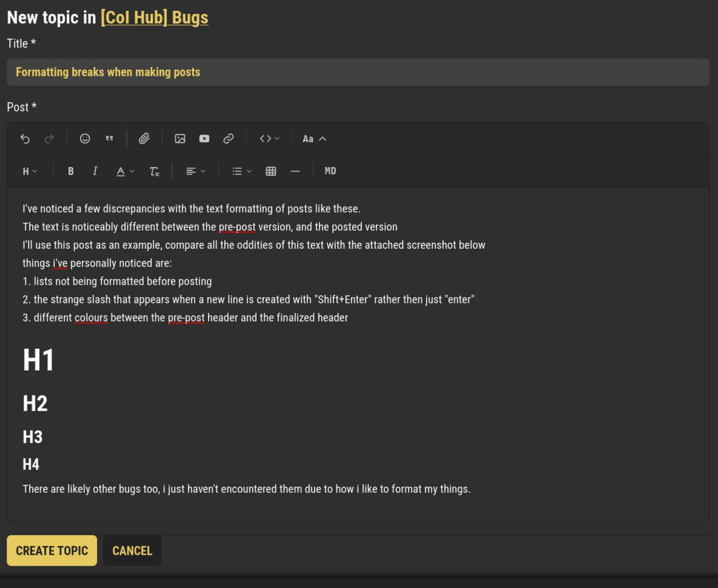Screen dimensions: 718x588
Task: Toggle bold formatting
Action: (70, 171)
